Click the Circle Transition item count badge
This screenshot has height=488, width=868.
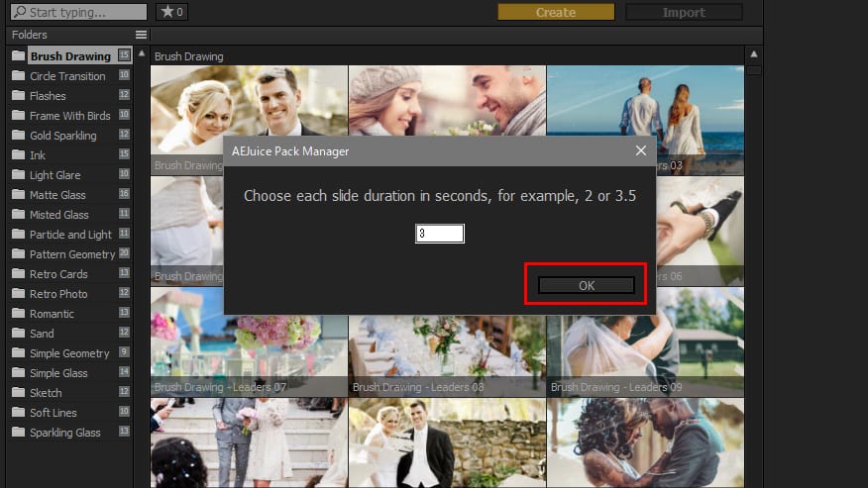tap(124, 74)
